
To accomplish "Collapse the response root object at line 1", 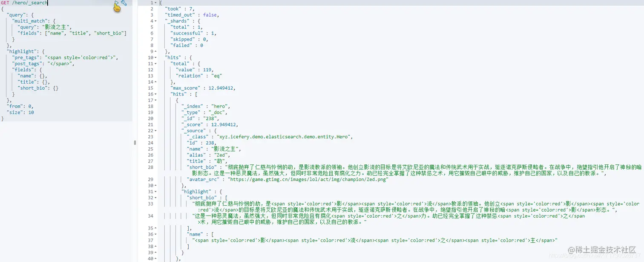I will [155, 3].
